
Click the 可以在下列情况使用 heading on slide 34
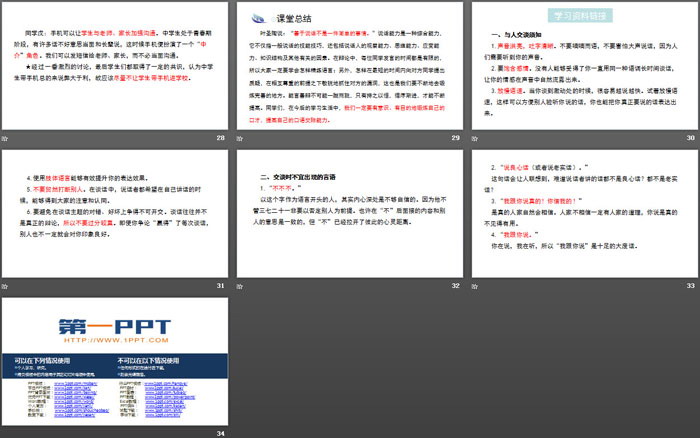[x=43, y=360]
